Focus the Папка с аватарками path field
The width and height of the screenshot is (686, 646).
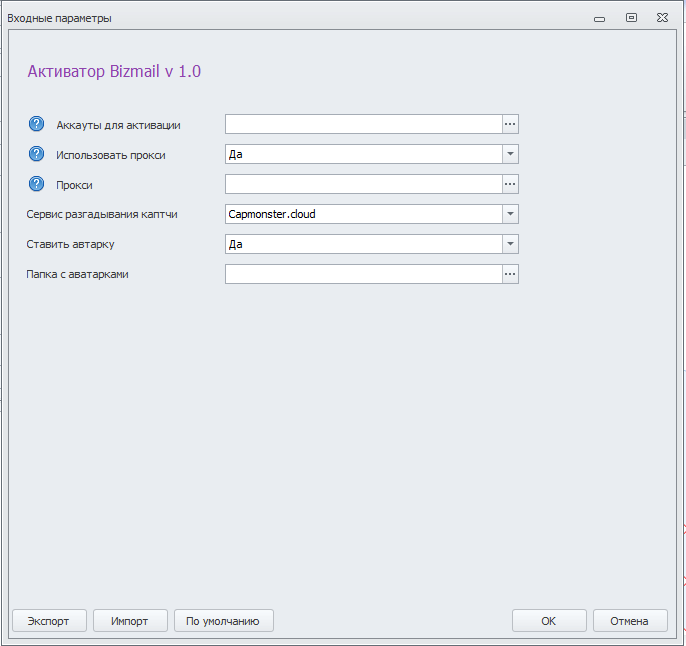click(364, 274)
